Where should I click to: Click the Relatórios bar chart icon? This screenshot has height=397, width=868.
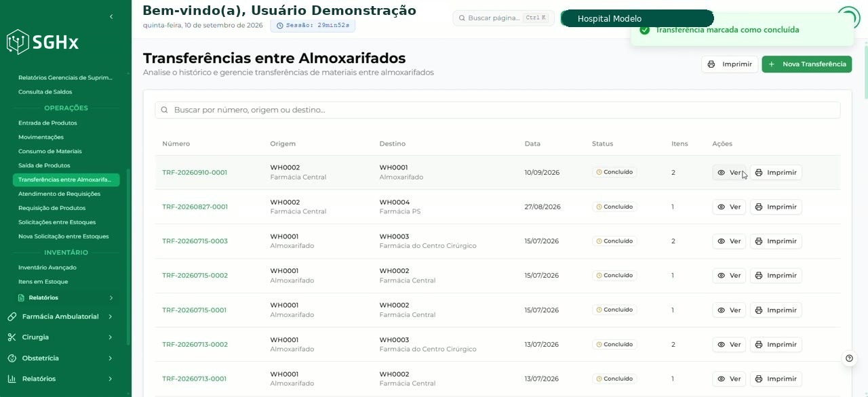(x=12, y=379)
